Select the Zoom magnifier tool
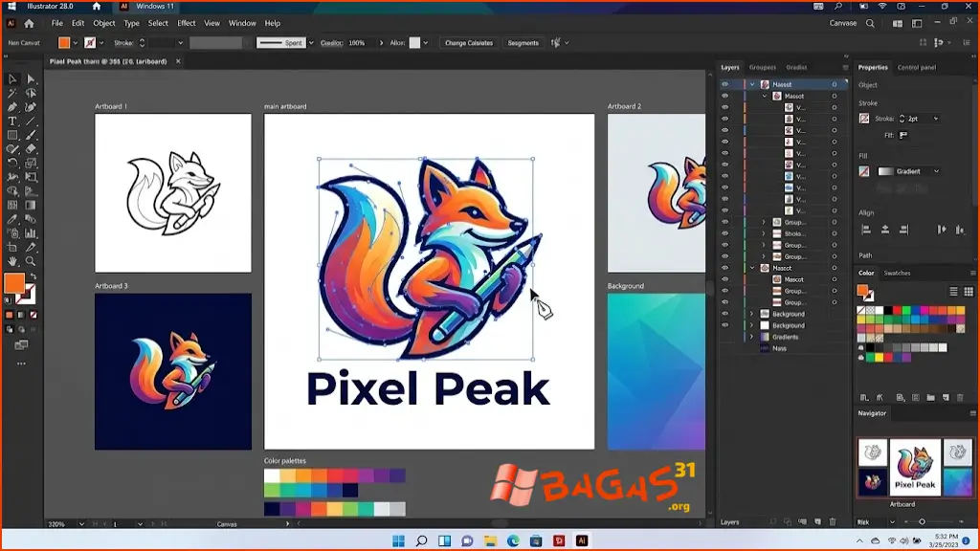Screen dimensions: 980x551 click(31, 261)
